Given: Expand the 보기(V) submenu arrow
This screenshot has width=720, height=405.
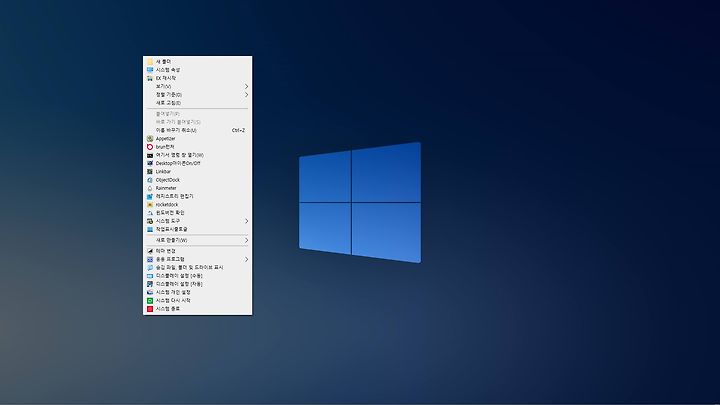Looking at the screenshot, I should 246,86.
